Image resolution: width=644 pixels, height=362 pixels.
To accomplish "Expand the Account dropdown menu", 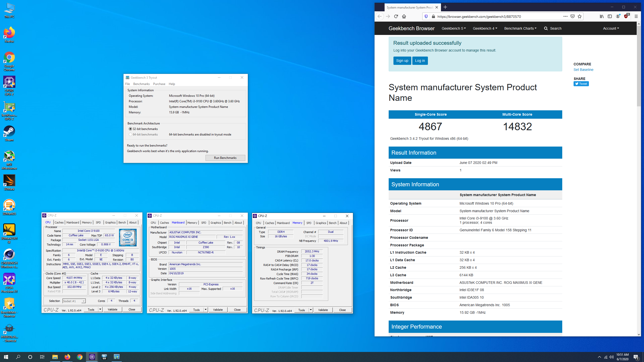I will (611, 28).
